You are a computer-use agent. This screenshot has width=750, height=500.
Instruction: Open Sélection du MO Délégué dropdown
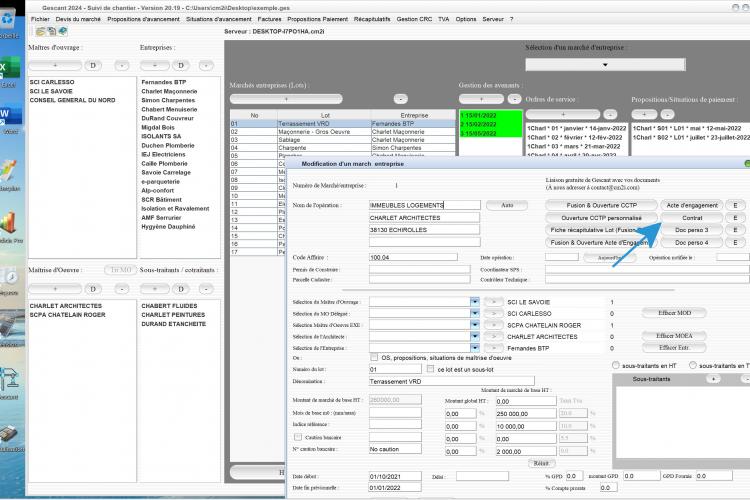point(474,313)
